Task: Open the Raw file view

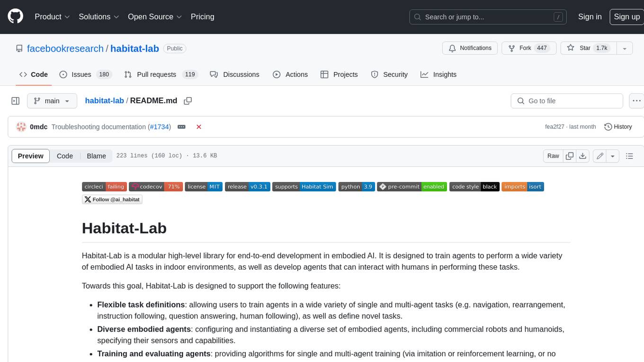Action: (553, 156)
